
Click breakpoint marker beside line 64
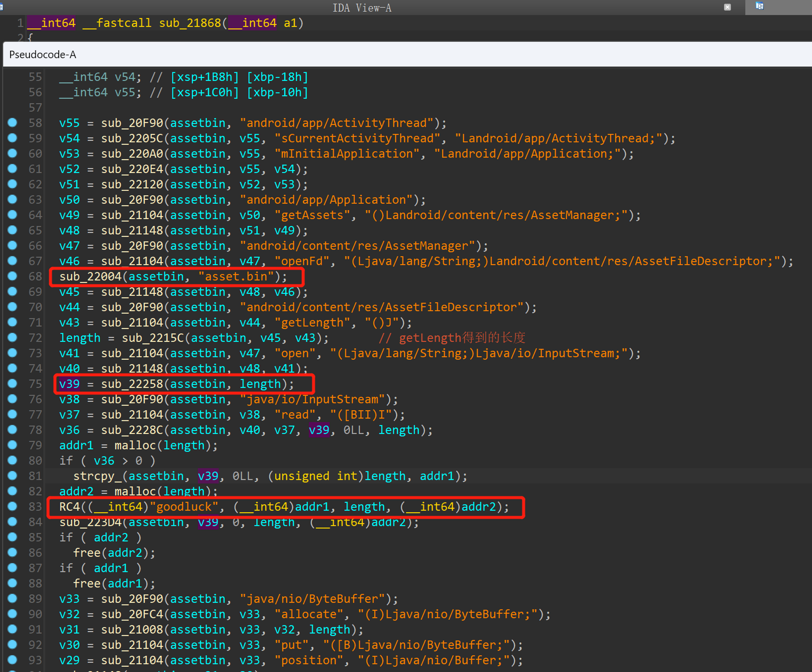click(13, 215)
